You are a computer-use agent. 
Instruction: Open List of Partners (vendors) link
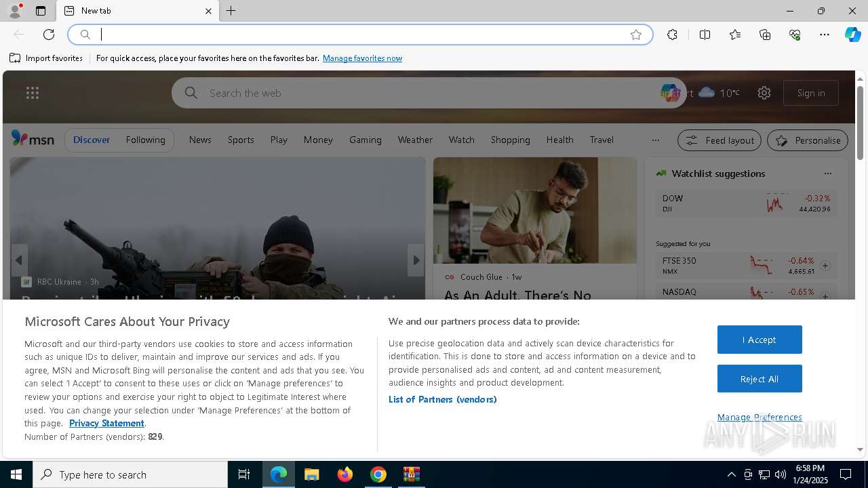[x=442, y=399]
